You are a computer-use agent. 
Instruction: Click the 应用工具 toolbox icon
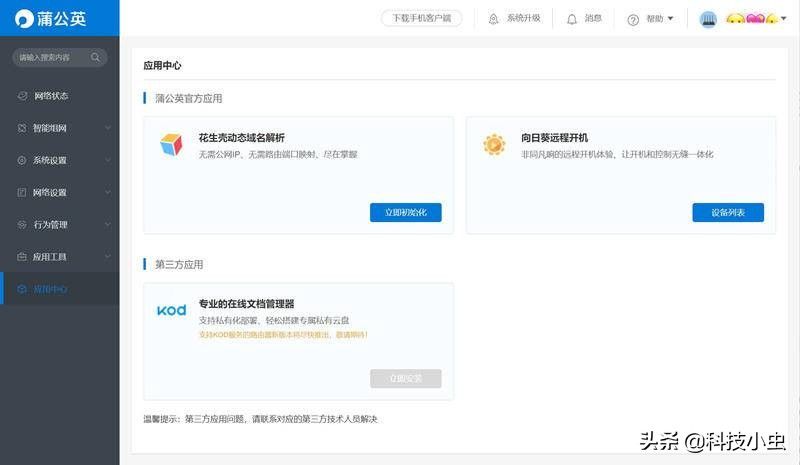pyautogui.click(x=22, y=257)
